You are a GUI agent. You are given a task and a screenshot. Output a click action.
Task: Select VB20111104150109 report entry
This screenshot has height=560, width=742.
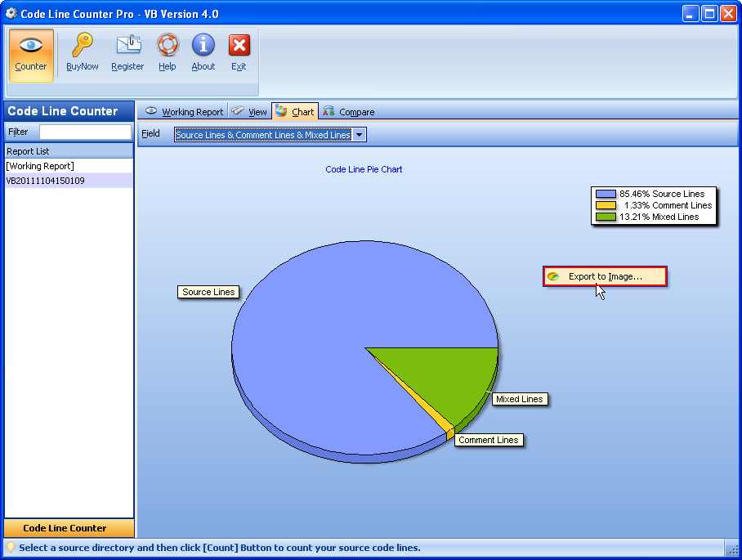tap(69, 181)
